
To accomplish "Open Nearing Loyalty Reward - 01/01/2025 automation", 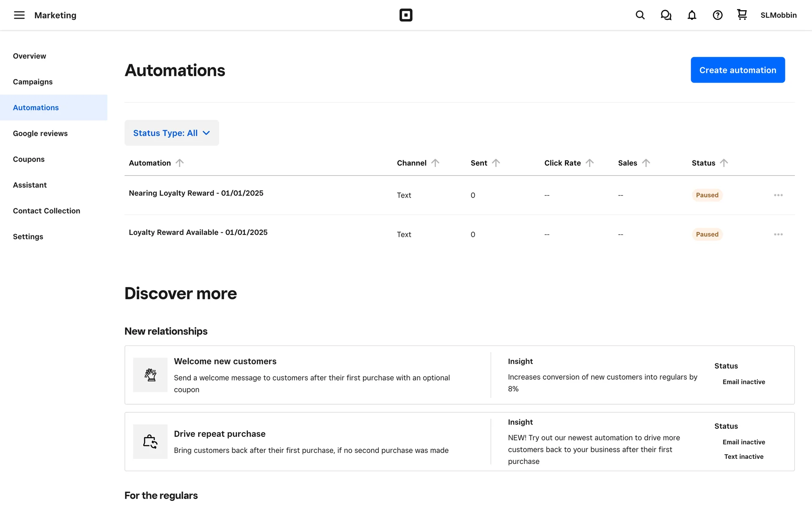I will [196, 193].
